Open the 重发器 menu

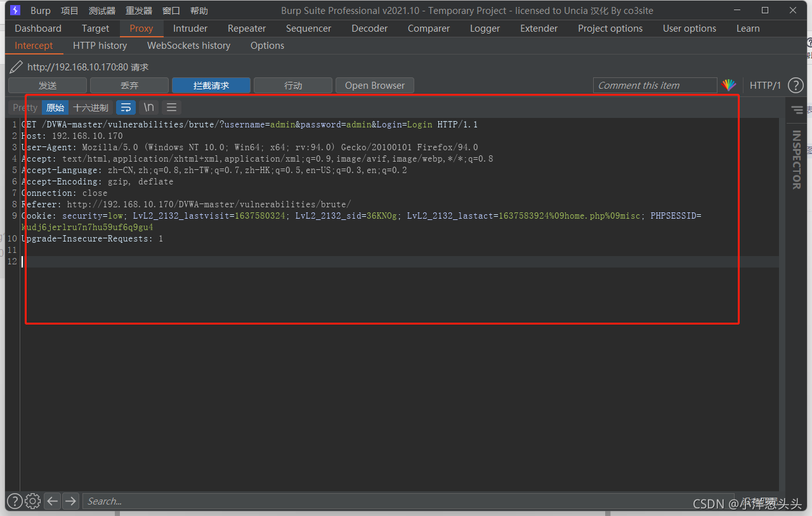[x=139, y=10]
